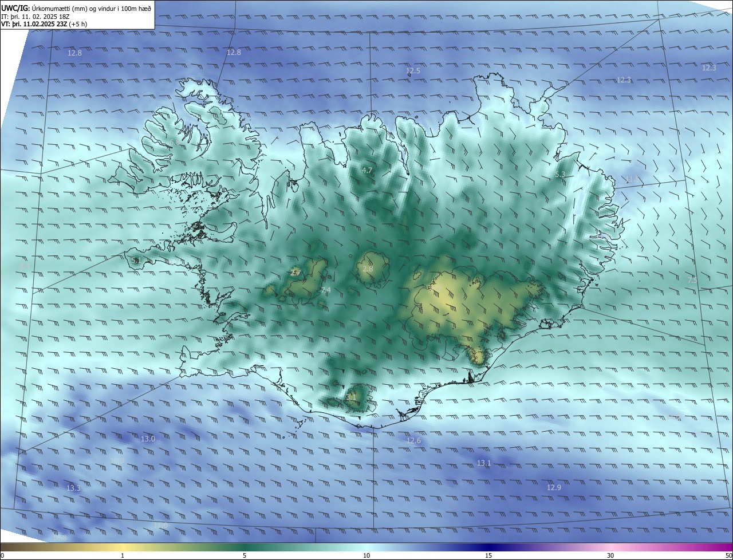Click the 13.3 value in the southwest sea
Viewport: 733px width, 560px height.
(73, 488)
